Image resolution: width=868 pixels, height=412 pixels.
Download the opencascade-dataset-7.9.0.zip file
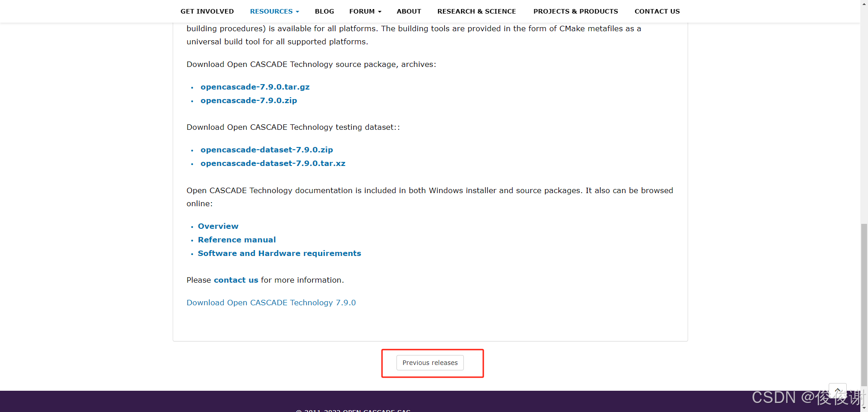(x=266, y=150)
